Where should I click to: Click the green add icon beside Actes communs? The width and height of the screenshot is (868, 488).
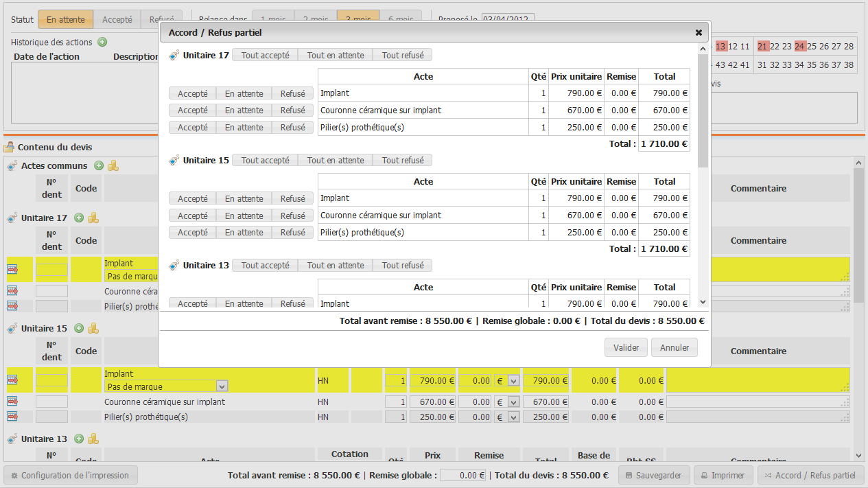pyautogui.click(x=99, y=165)
